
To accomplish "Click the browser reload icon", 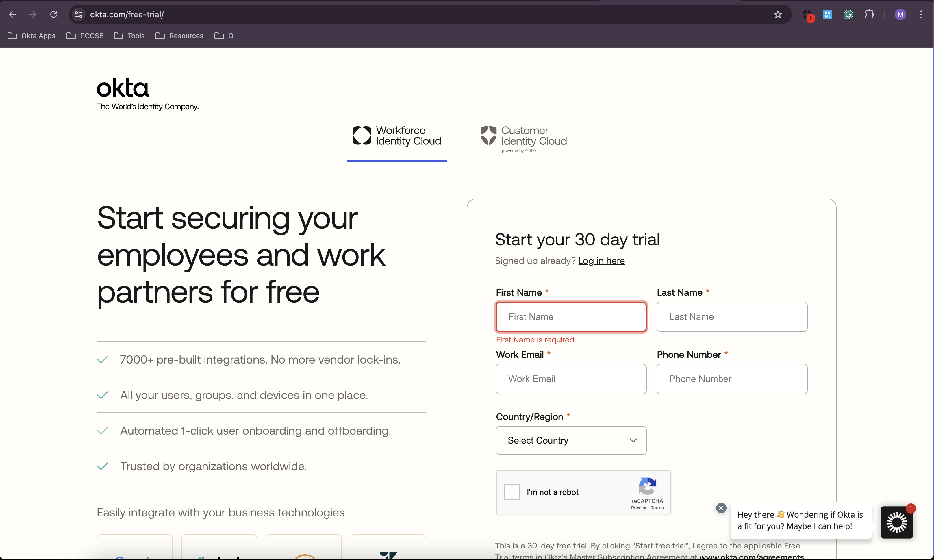I will [53, 14].
